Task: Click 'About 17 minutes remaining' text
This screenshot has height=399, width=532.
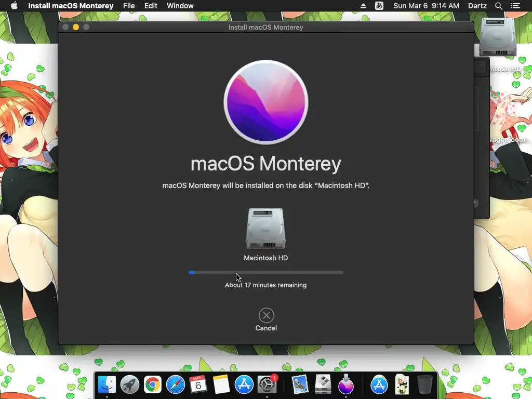Action: coord(265,285)
